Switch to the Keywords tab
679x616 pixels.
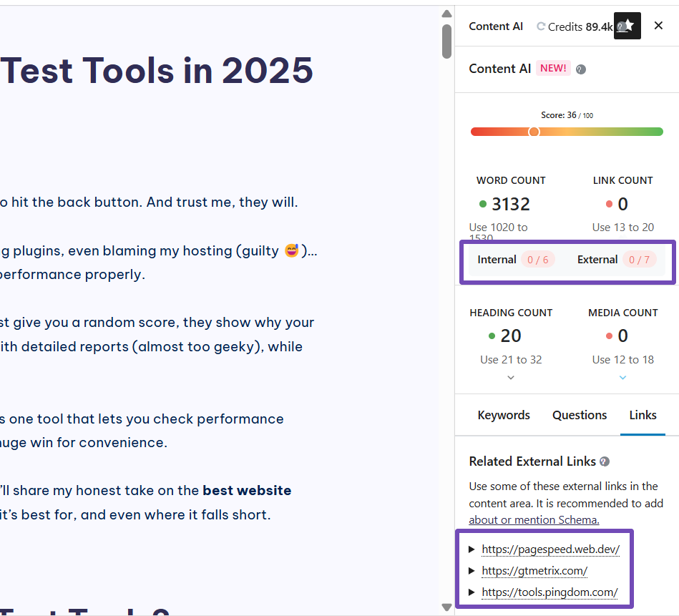[x=503, y=415]
